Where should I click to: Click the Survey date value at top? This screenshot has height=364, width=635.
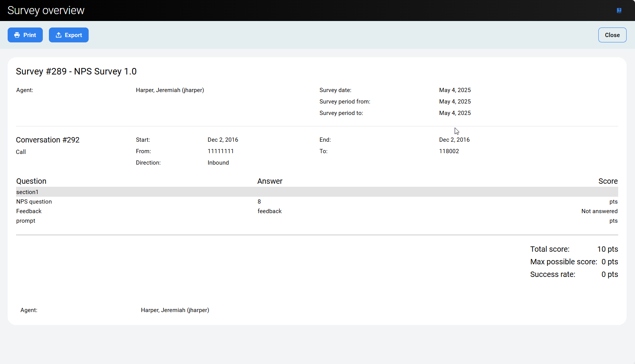click(455, 90)
